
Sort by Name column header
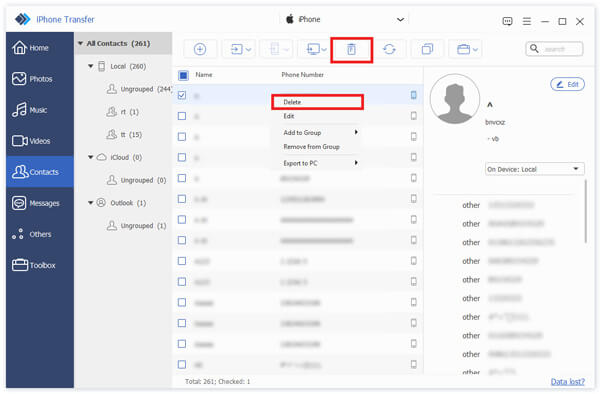tap(204, 75)
